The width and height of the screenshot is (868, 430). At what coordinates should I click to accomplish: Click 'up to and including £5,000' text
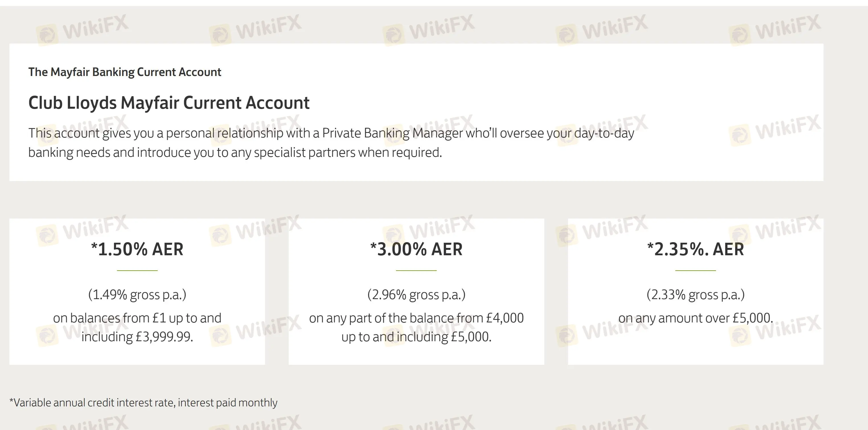pyautogui.click(x=416, y=337)
